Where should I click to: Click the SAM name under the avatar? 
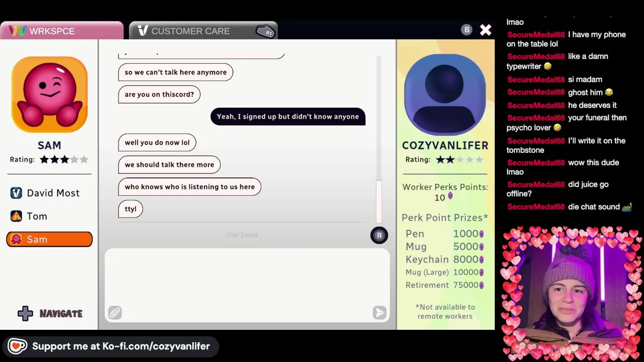click(x=49, y=145)
